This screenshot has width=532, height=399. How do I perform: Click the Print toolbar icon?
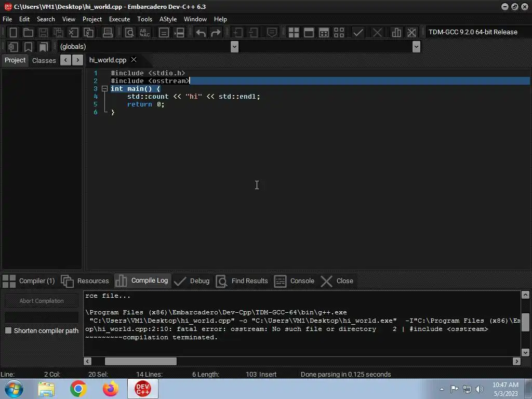108,33
